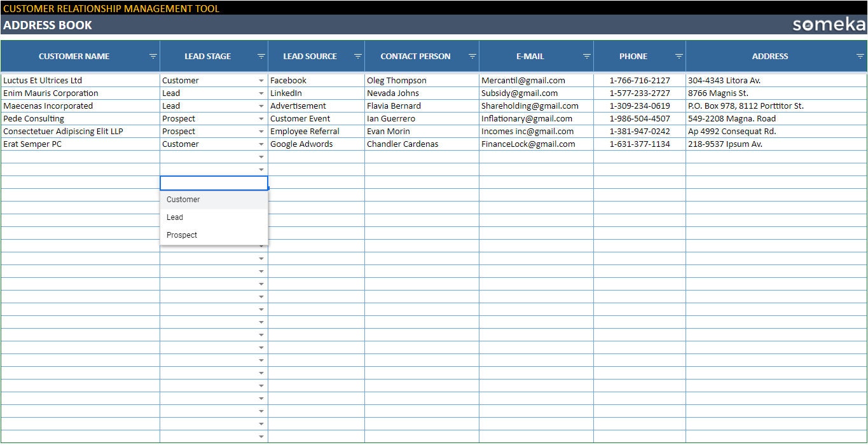This screenshot has width=868, height=445.
Task: Click the Mercantil@gmail.com email address
Action: [x=523, y=80]
